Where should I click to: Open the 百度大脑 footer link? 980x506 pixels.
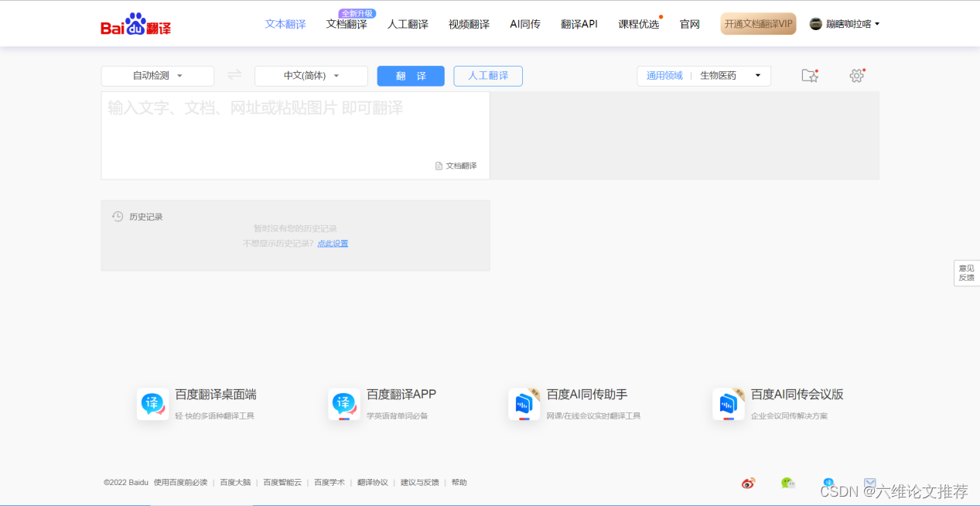[235, 483]
